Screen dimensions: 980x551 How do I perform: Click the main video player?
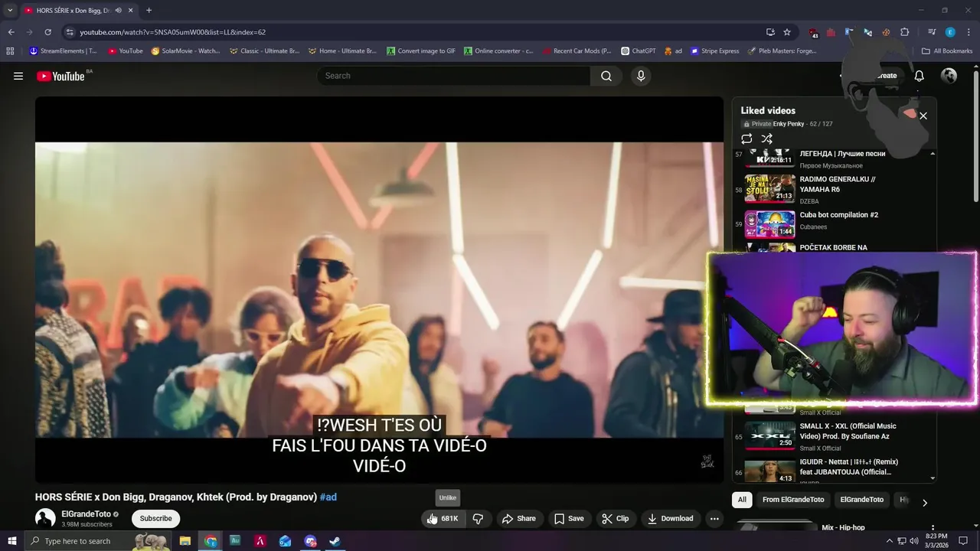(379, 289)
